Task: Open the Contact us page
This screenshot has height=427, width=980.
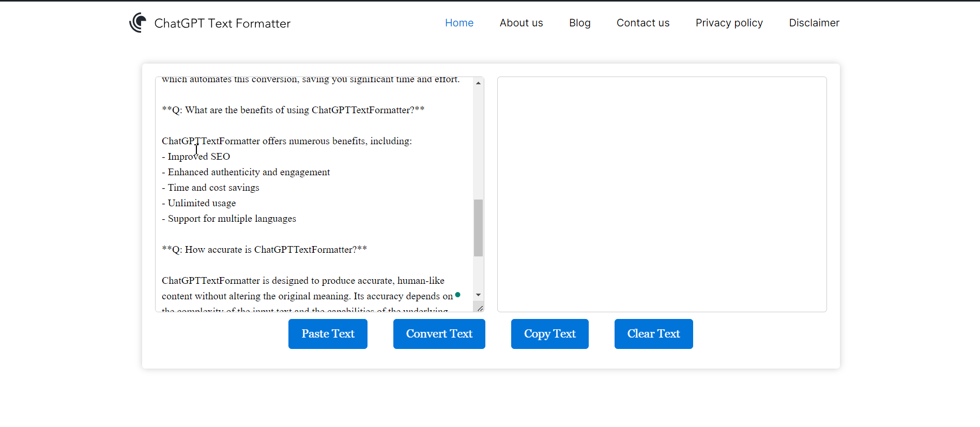Action: tap(642, 23)
